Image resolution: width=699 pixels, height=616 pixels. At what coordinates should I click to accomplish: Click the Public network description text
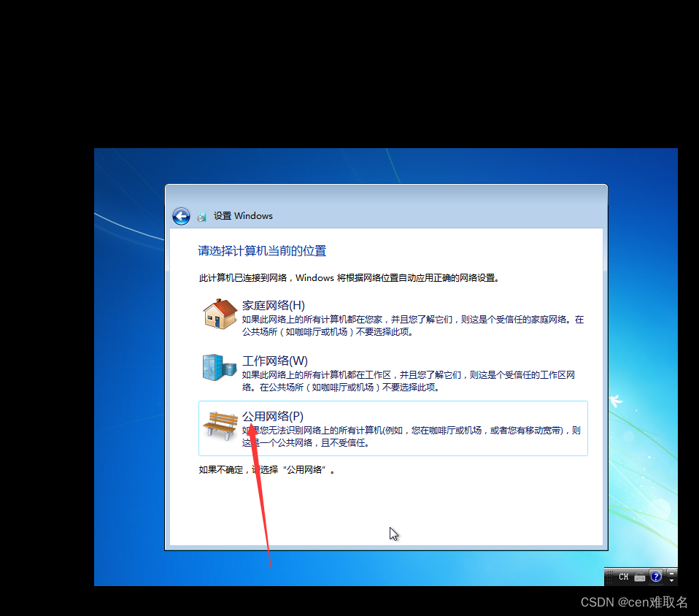pos(411,436)
